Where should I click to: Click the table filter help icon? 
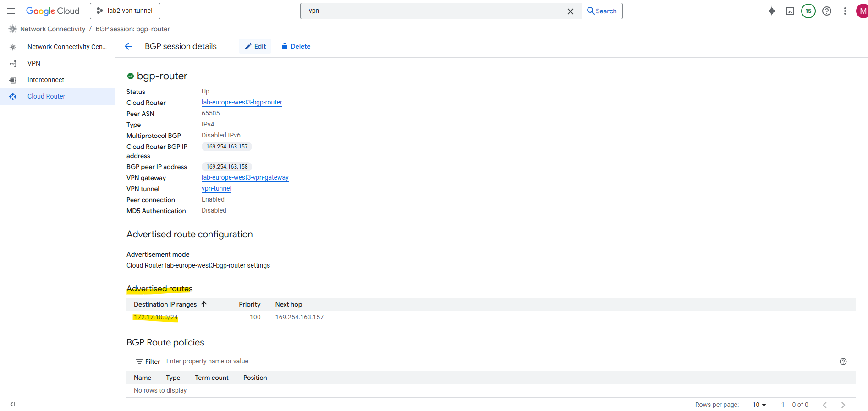(x=843, y=362)
